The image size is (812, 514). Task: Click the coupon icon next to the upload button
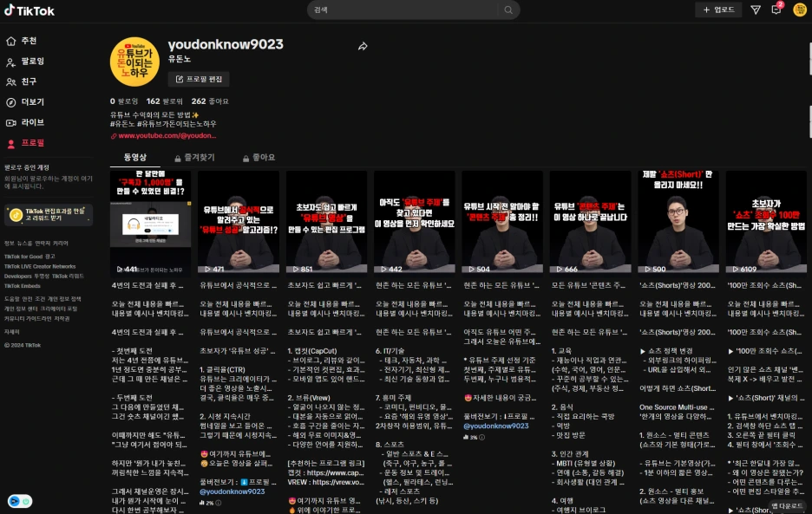coord(755,10)
